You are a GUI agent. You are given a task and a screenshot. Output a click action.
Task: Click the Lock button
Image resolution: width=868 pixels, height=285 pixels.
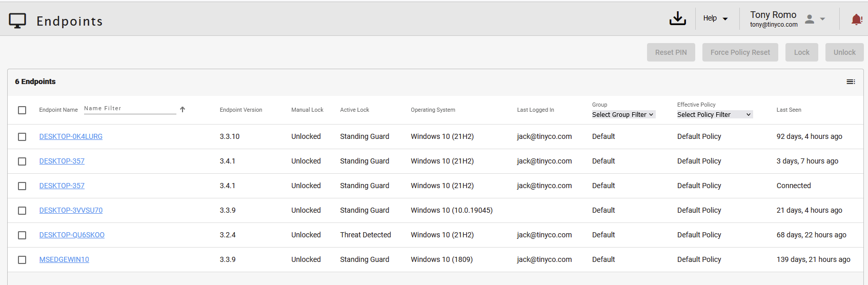pos(801,52)
